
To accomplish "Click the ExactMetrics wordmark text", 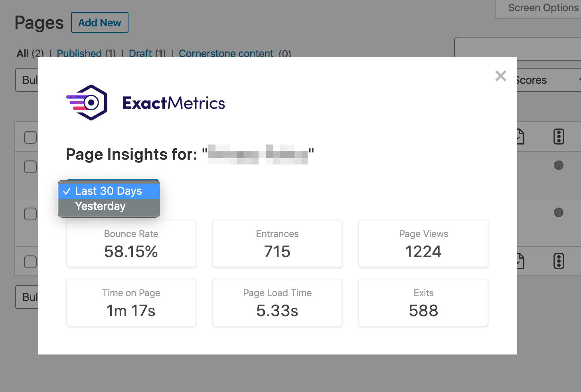I will click(x=174, y=103).
